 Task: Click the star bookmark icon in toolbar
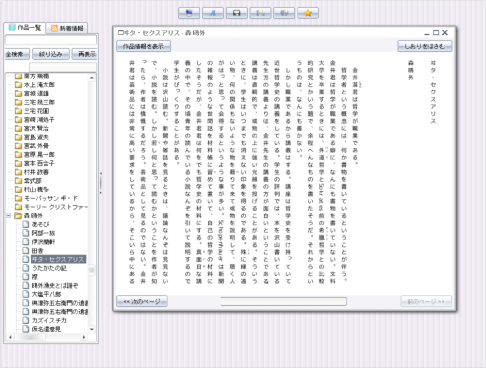(308, 13)
